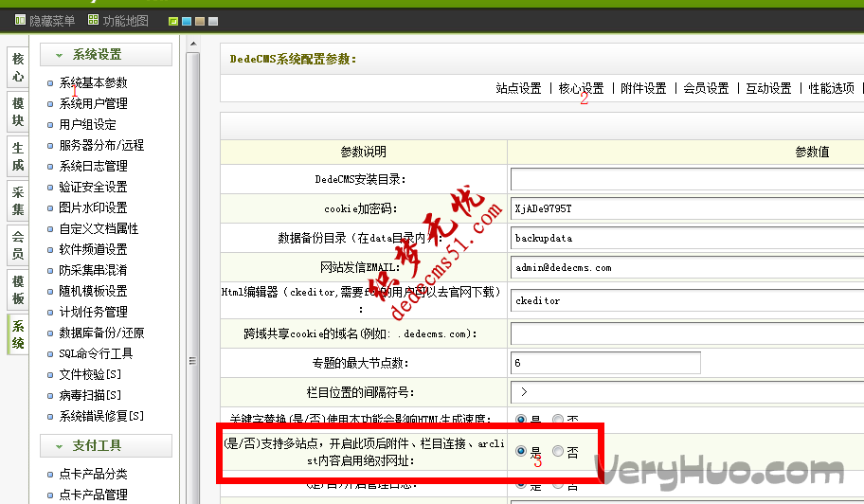The image size is (864, 504).
Task: Open 文件校验[S] in sidebar
Action: click(90, 374)
